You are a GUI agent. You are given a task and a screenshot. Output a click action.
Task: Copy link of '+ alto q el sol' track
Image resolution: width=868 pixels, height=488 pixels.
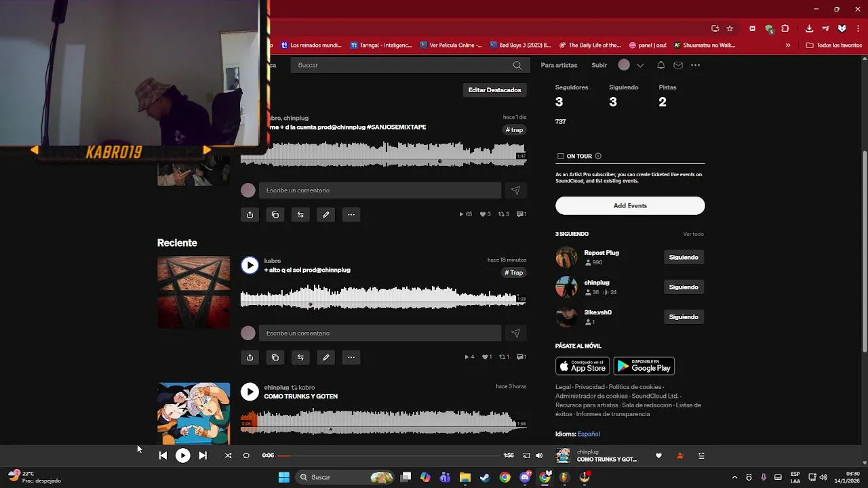click(x=275, y=357)
